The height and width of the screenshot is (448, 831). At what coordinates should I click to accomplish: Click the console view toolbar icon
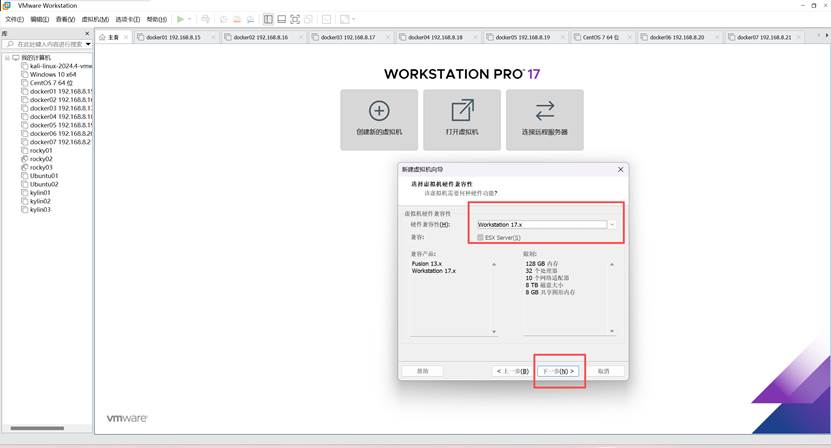(x=326, y=19)
